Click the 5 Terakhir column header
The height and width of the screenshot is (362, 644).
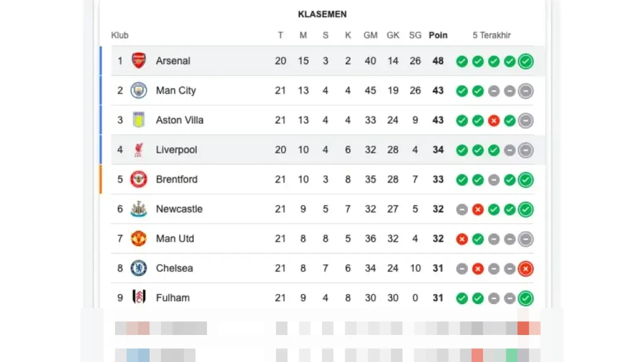[492, 35]
